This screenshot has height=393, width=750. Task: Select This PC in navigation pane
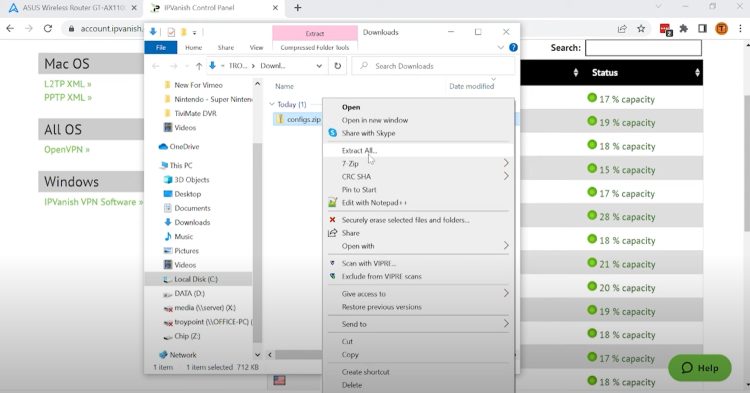click(x=180, y=165)
